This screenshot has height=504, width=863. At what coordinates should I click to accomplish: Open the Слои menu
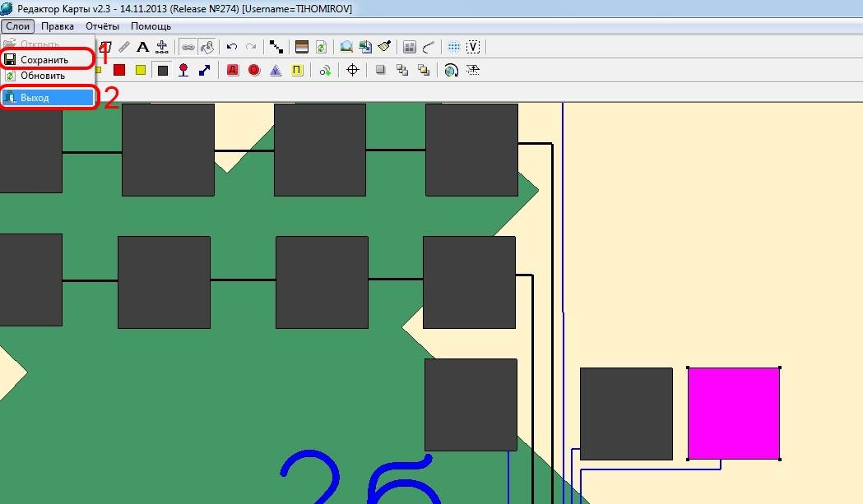point(17,25)
